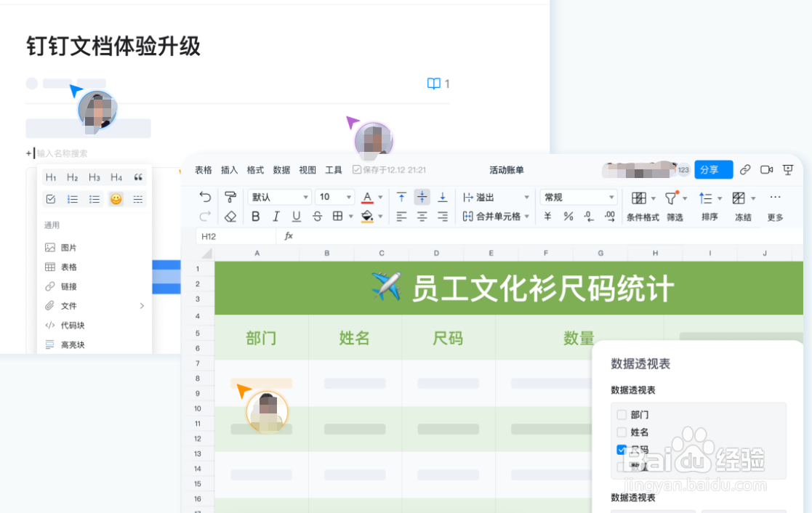Toggle bold formatting in spreadsheet toolbar

pos(255,217)
